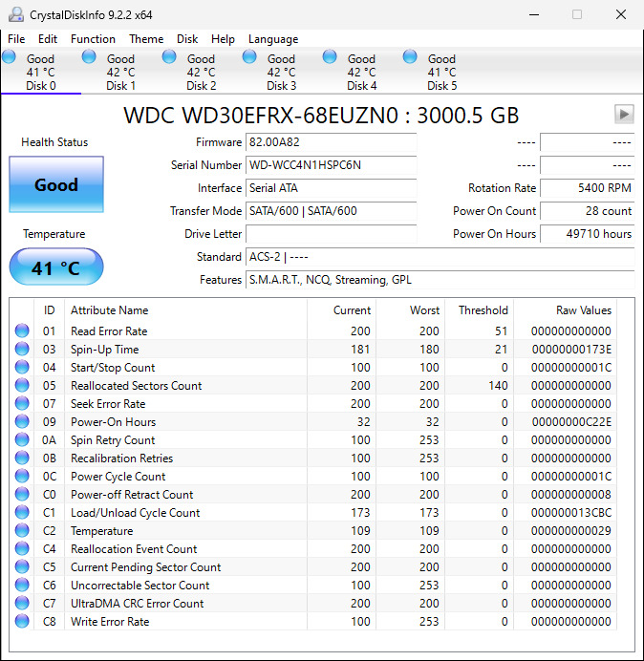The image size is (644, 661).
Task: Switch to the Disk 3 tab
Action: 281,72
